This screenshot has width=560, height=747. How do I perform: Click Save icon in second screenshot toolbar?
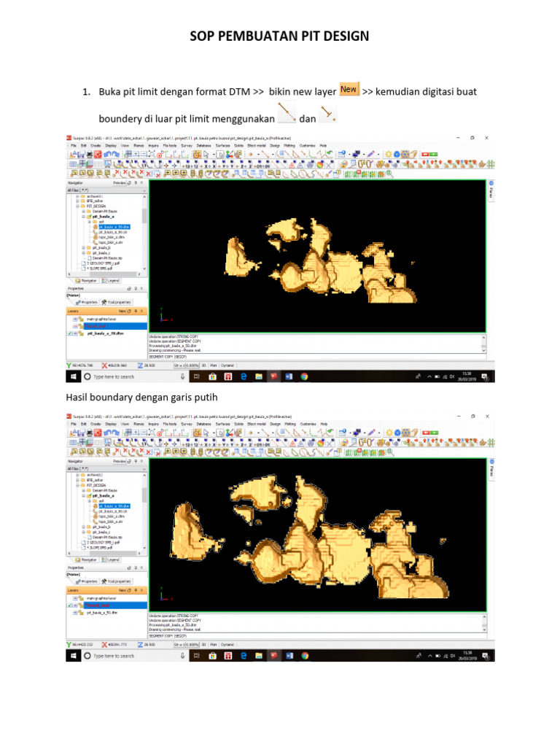82,433
